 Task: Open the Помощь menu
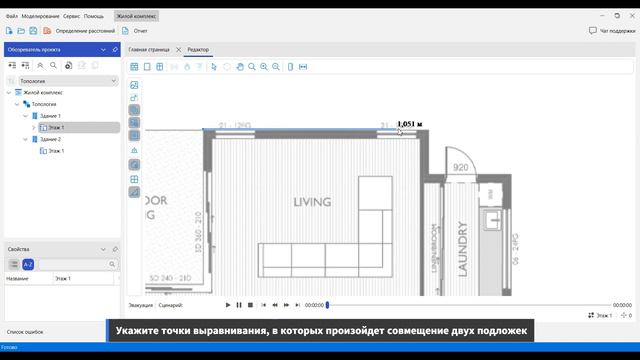click(x=94, y=16)
